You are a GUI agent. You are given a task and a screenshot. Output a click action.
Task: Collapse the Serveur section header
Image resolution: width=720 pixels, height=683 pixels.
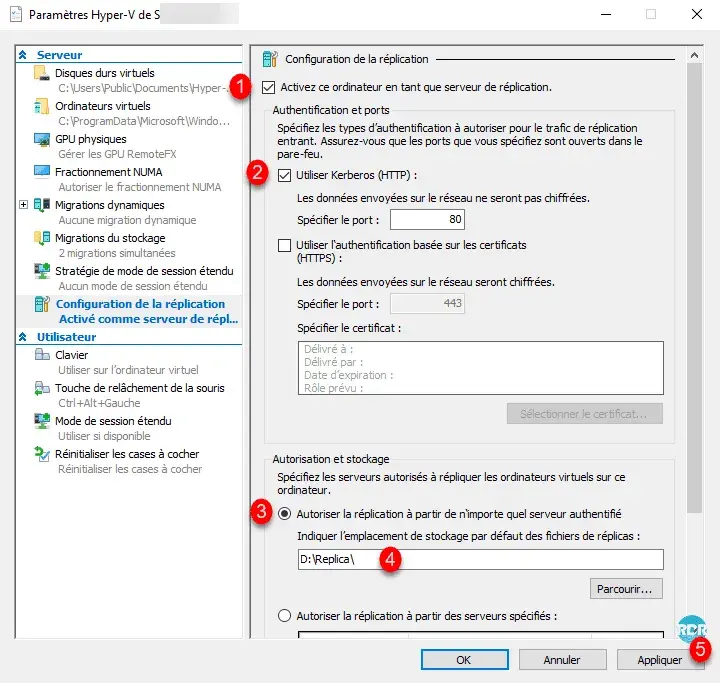[x=23, y=55]
